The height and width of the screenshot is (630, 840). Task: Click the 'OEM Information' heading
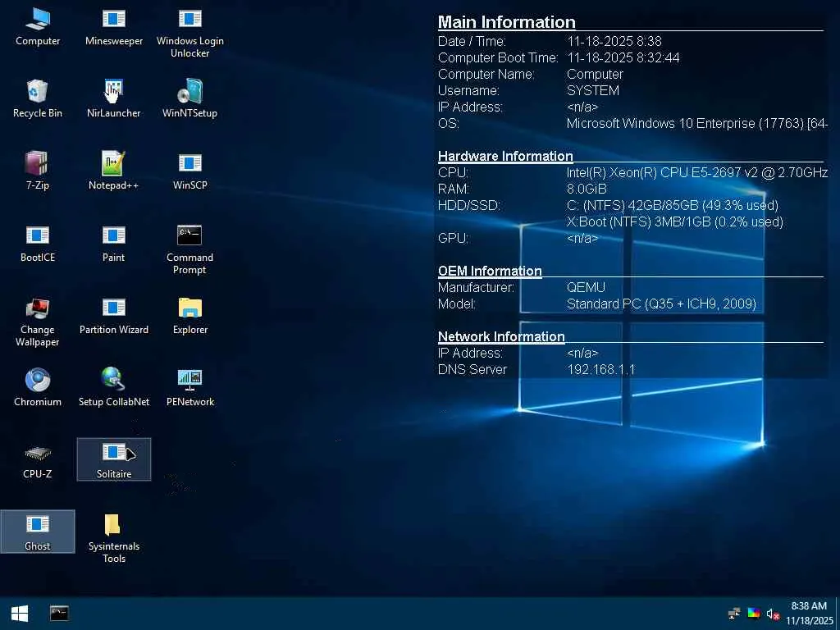(x=490, y=271)
